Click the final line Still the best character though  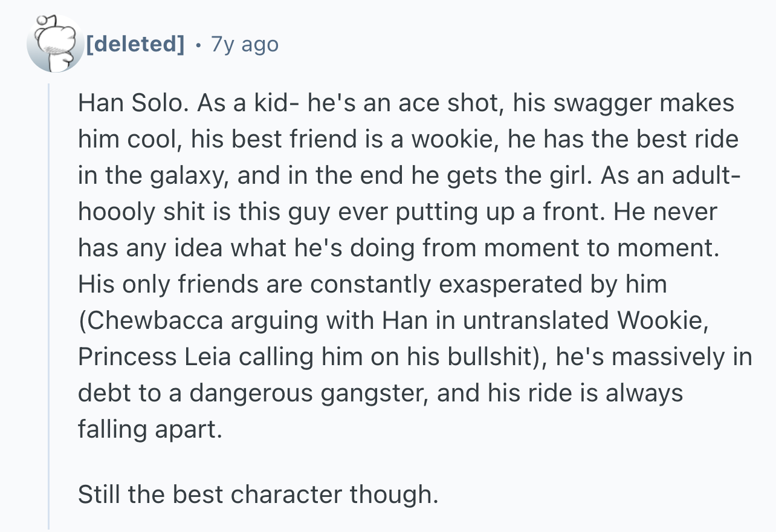click(x=257, y=495)
